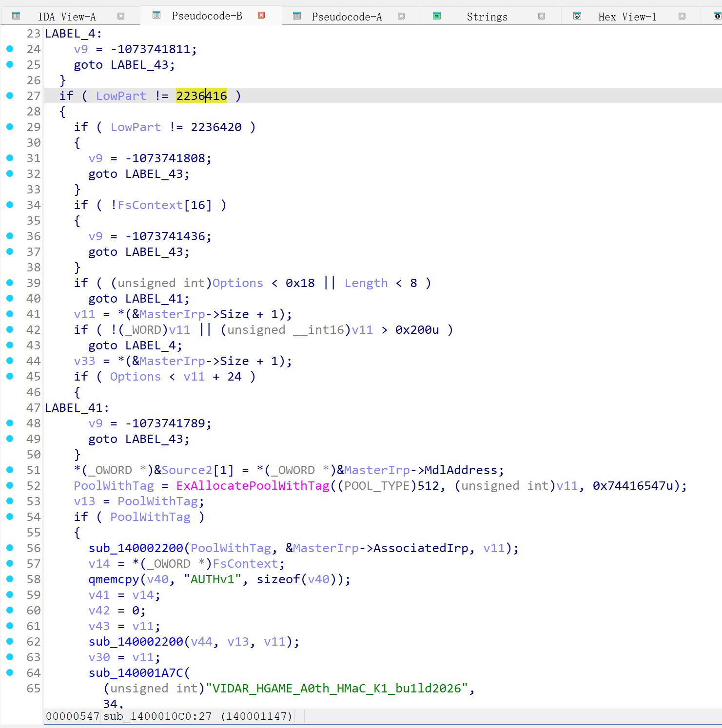Close the Strings tab
This screenshot has width=722, height=728.
pos(542,16)
